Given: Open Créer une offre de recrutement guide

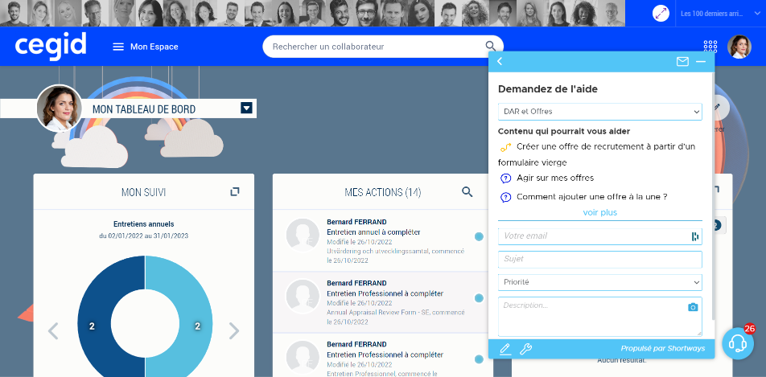Looking at the screenshot, I should click(596, 154).
